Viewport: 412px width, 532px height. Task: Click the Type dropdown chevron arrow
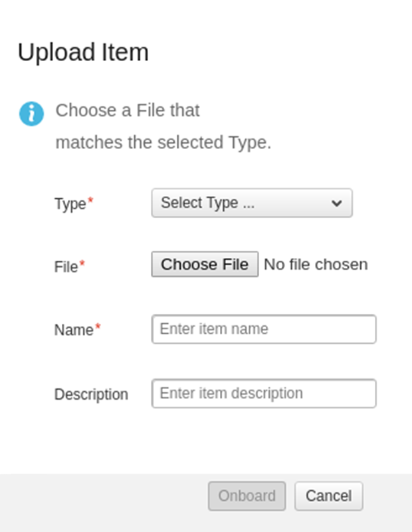coord(336,203)
